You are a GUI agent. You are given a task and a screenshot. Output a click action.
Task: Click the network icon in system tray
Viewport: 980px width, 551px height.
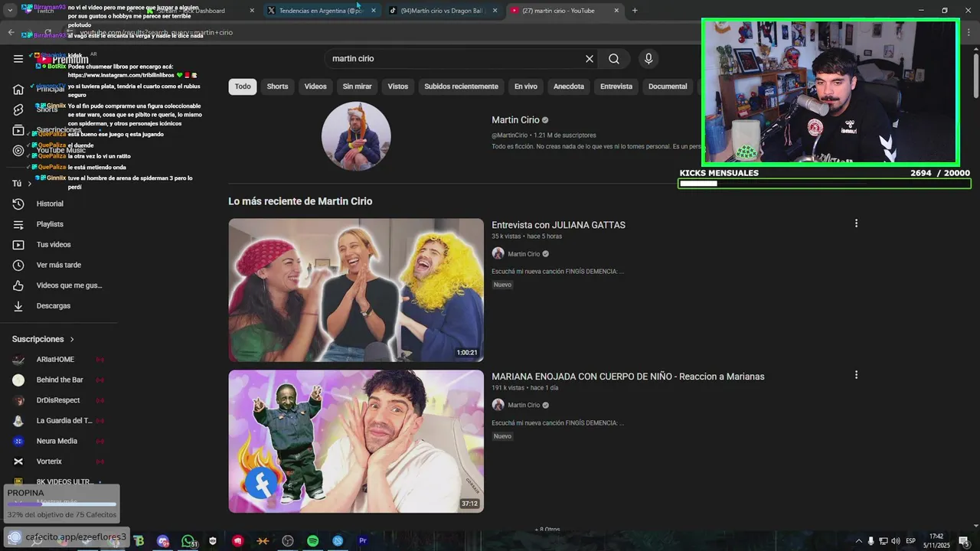(884, 541)
